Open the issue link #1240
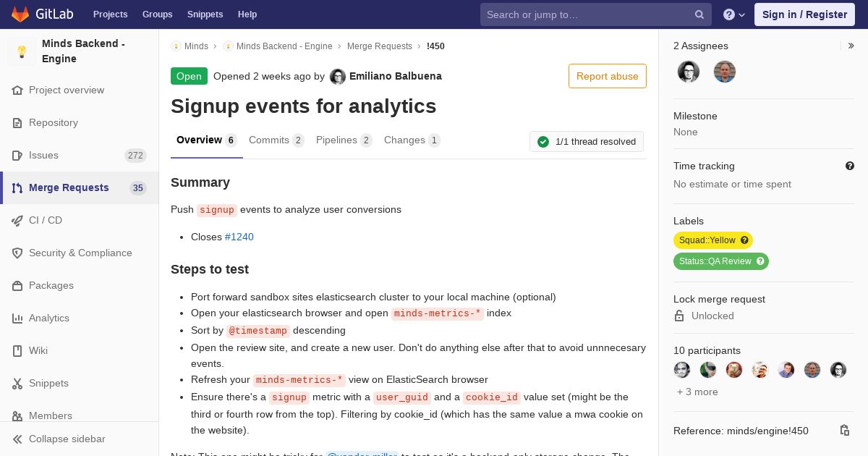The width and height of the screenshot is (868, 456). point(239,237)
